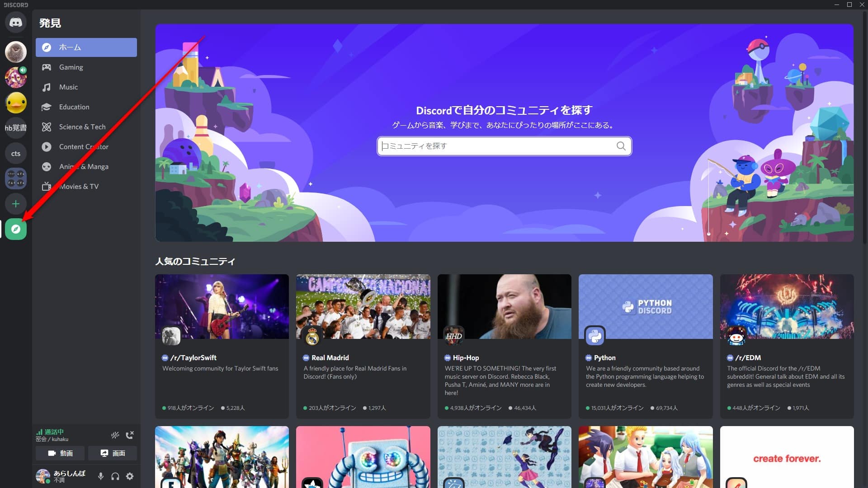
Task: Click the Science & Tech category icon
Action: 47,127
